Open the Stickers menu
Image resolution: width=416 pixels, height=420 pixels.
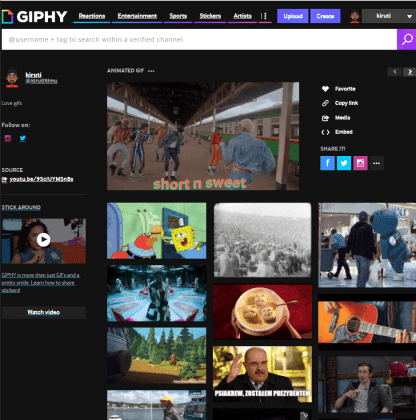[x=210, y=16]
